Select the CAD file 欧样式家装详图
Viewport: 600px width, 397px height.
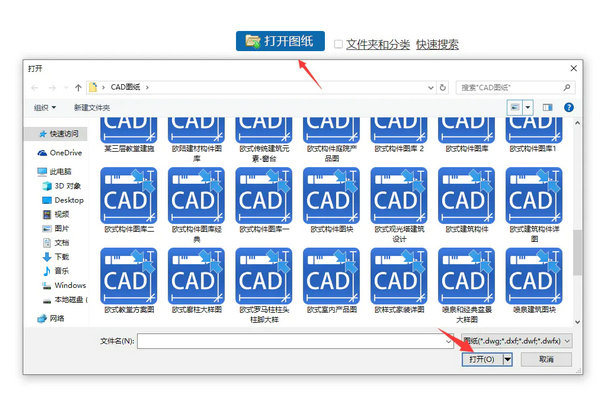point(399,280)
